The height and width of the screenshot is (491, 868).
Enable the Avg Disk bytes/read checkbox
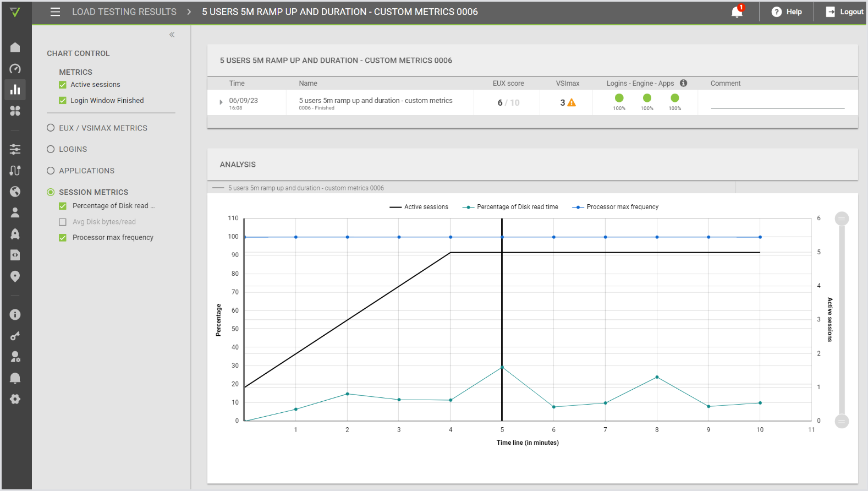tap(63, 222)
